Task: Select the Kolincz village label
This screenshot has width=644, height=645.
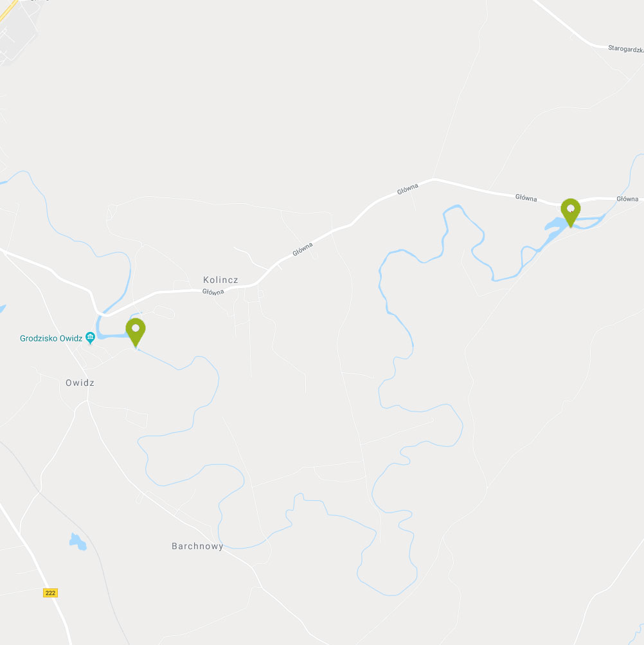Action: click(x=220, y=280)
